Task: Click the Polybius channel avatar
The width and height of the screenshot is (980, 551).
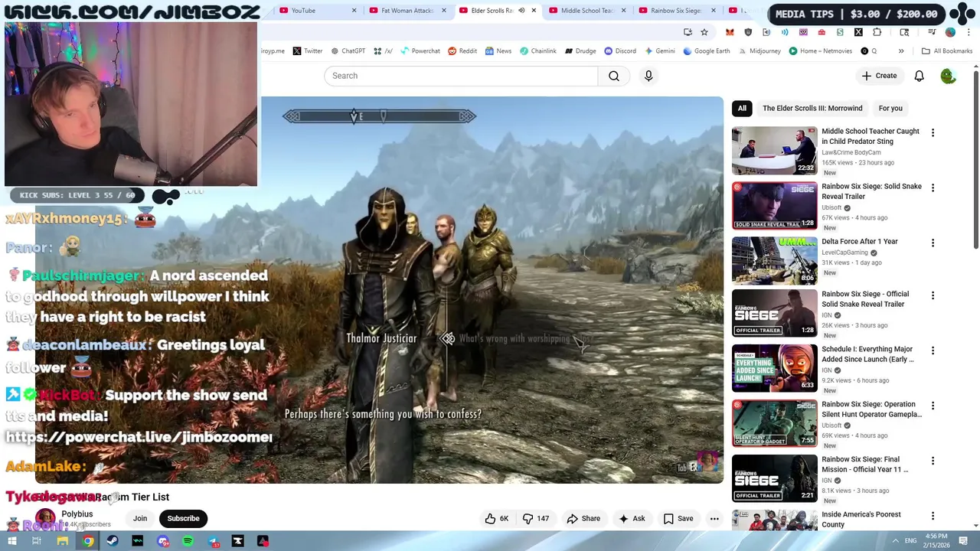Action: (x=45, y=519)
